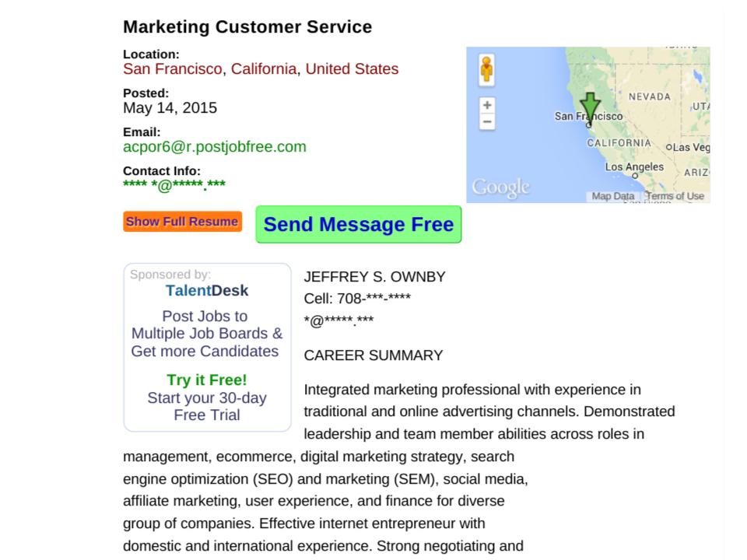Click the acpor6@r.postjobfree.com email link

click(215, 147)
